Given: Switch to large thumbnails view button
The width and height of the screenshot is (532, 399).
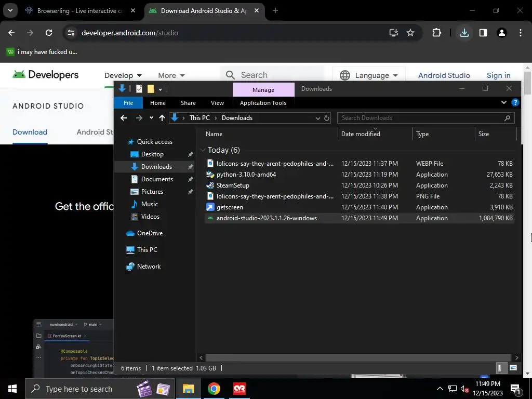Looking at the screenshot, I should click(x=513, y=368).
